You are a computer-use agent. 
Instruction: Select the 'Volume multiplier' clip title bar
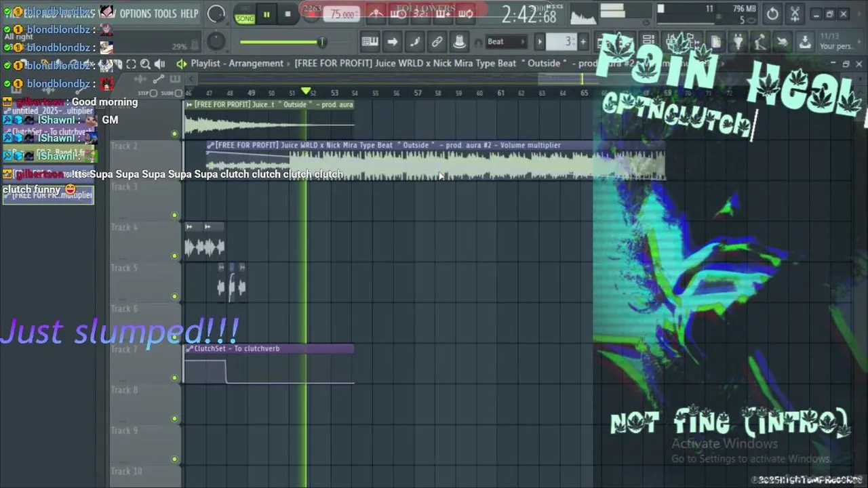click(435, 145)
